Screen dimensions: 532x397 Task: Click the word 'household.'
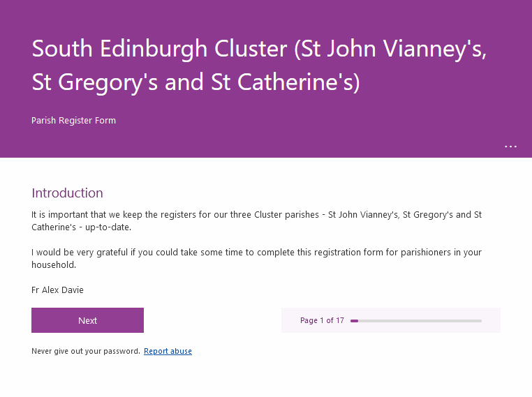coord(54,264)
